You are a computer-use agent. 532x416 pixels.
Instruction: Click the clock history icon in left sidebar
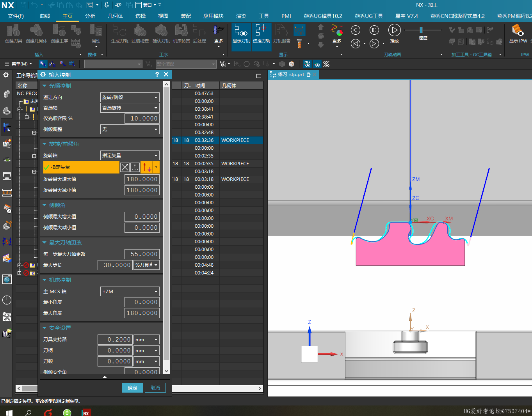[7, 300]
